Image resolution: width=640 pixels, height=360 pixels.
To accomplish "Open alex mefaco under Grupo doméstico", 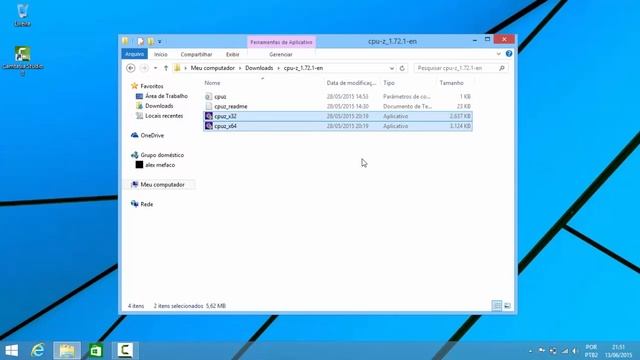I will [160, 165].
